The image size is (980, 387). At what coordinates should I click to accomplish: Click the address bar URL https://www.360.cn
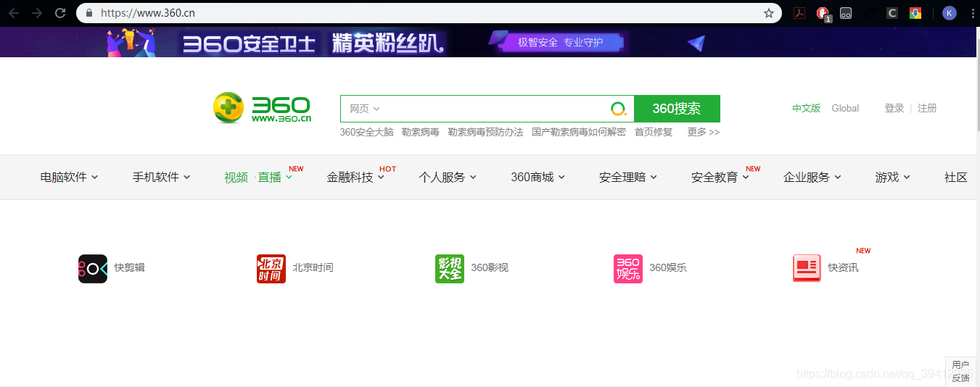pos(147,13)
